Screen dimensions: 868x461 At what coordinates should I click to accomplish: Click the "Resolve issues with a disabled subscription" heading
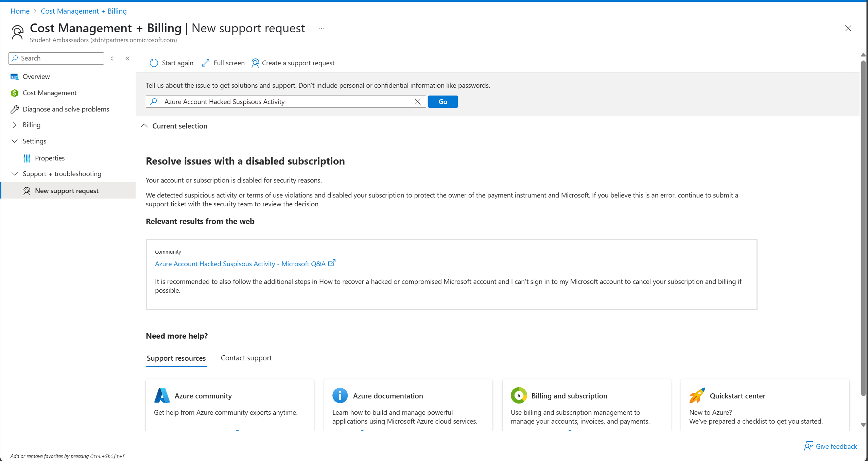[245, 161]
